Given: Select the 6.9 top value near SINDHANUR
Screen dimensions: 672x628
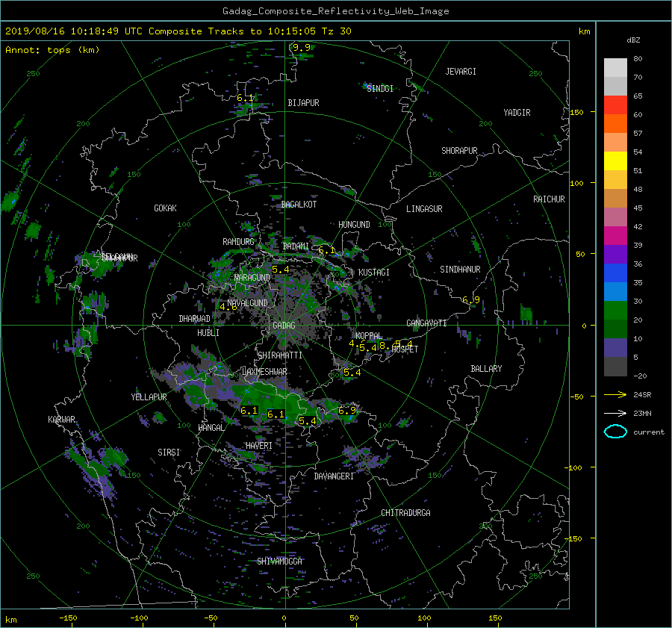Looking at the screenshot, I should pyautogui.click(x=471, y=299).
